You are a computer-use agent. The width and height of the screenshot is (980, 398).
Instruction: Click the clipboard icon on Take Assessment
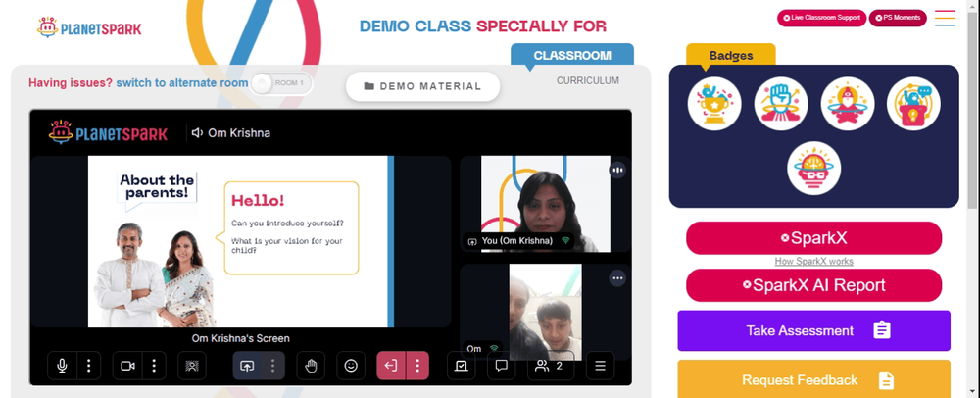882,330
